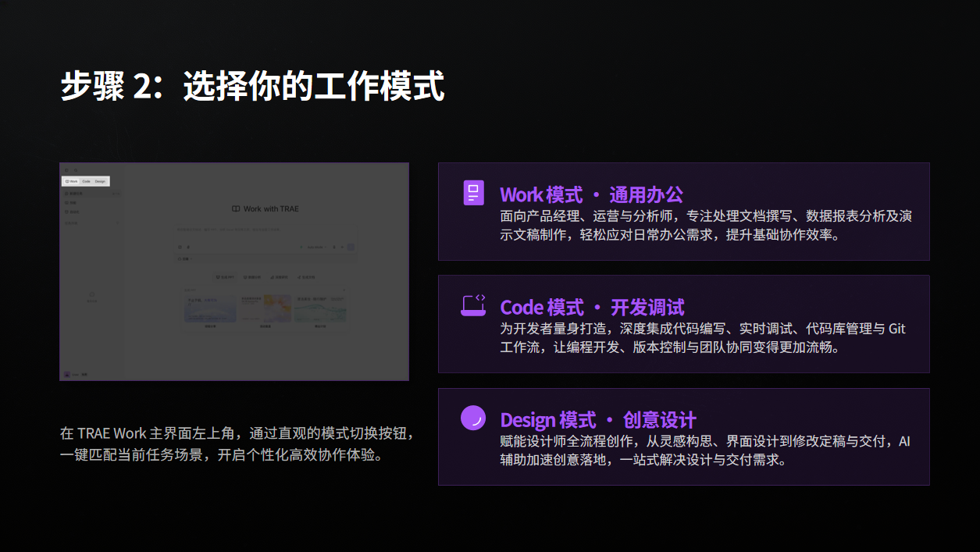Click the laptop code icon beside Code 模式
Screen dimensions: 980x552
pyautogui.click(x=473, y=305)
